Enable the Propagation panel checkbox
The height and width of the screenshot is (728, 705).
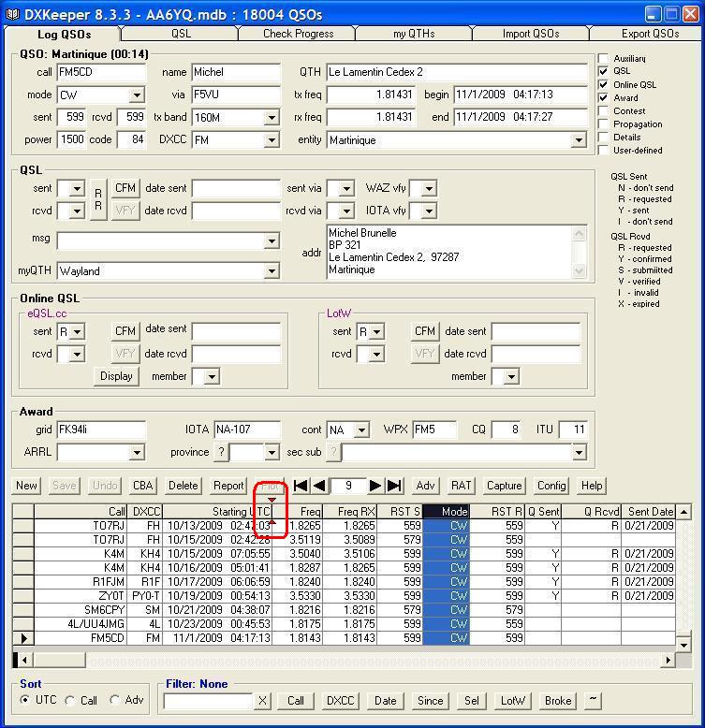click(x=603, y=124)
